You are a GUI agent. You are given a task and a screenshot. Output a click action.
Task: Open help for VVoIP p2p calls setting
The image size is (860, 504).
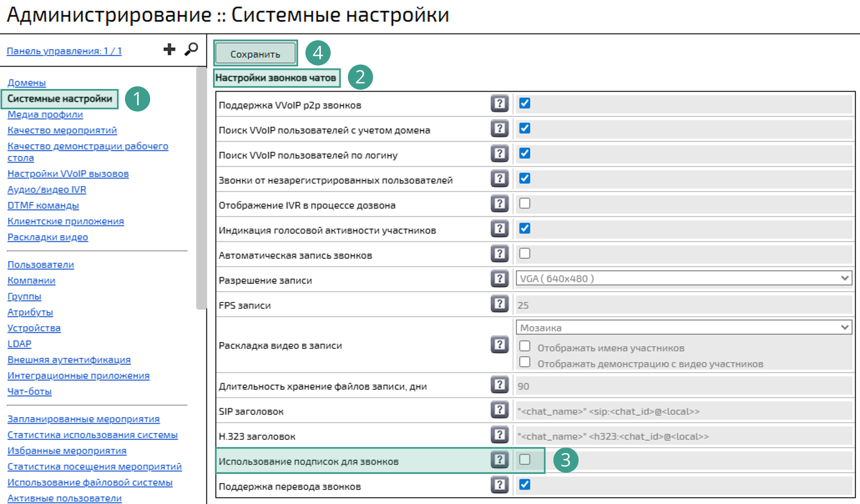pos(499,103)
